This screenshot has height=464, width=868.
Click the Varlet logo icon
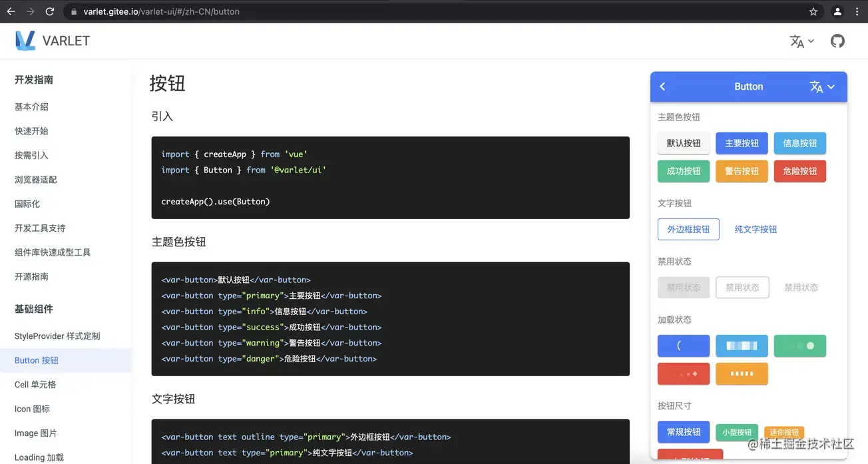(25, 41)
